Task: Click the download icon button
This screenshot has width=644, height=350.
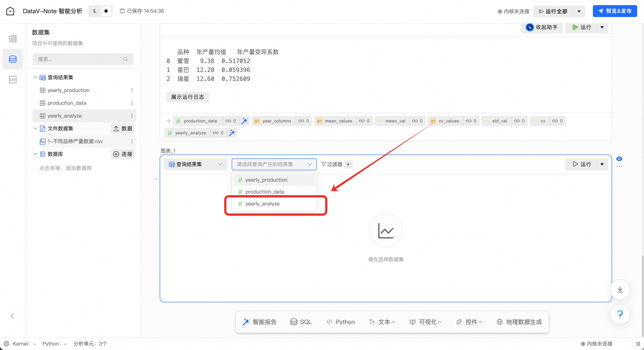Action: pos(620,290)
